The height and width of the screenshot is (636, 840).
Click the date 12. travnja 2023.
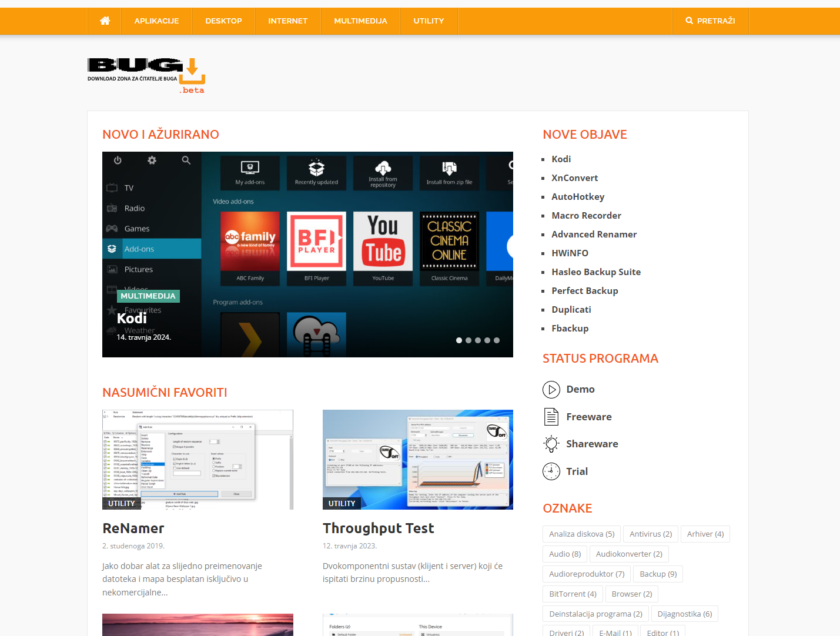pyautogui.click(x=350, y=546)
